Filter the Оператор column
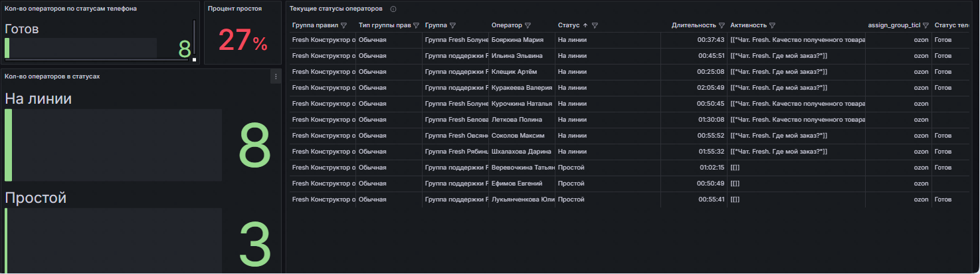The image size is (980, 274). [528, 26]
